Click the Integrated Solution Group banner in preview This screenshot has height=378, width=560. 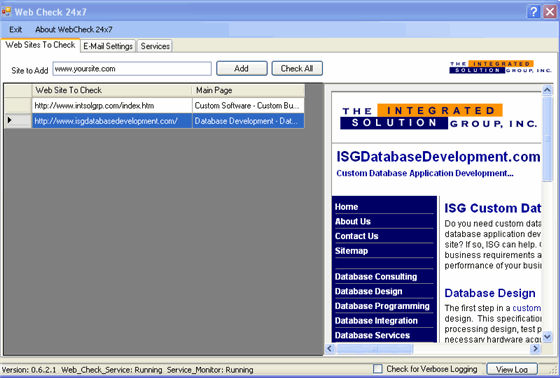439,116
